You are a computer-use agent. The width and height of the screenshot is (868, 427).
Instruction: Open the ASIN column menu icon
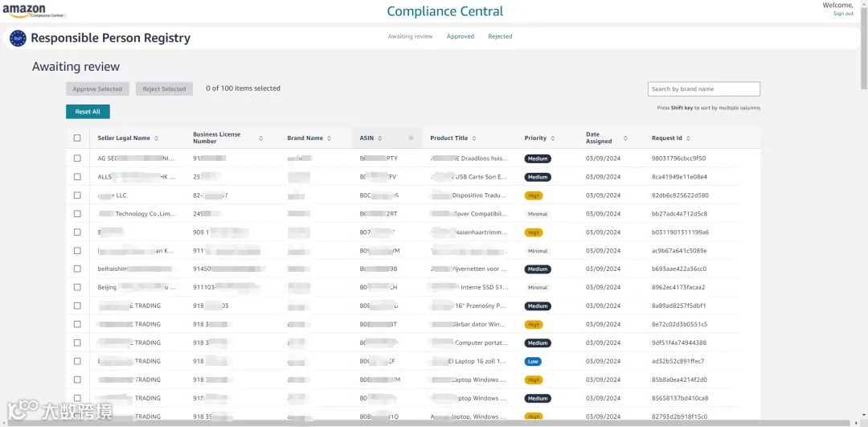[x=411, y=138]
